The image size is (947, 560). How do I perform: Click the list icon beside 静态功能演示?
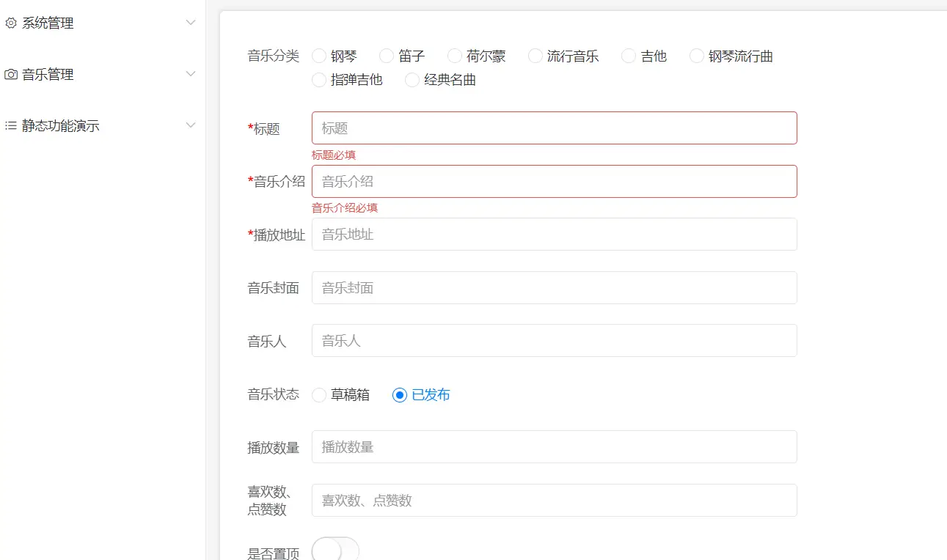coord(11,125)
